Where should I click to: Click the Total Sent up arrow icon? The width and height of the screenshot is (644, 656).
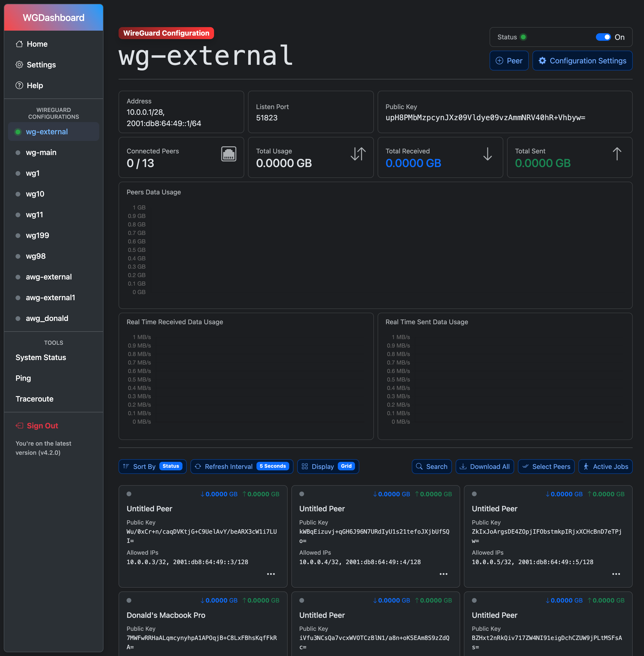click(617, 154)
